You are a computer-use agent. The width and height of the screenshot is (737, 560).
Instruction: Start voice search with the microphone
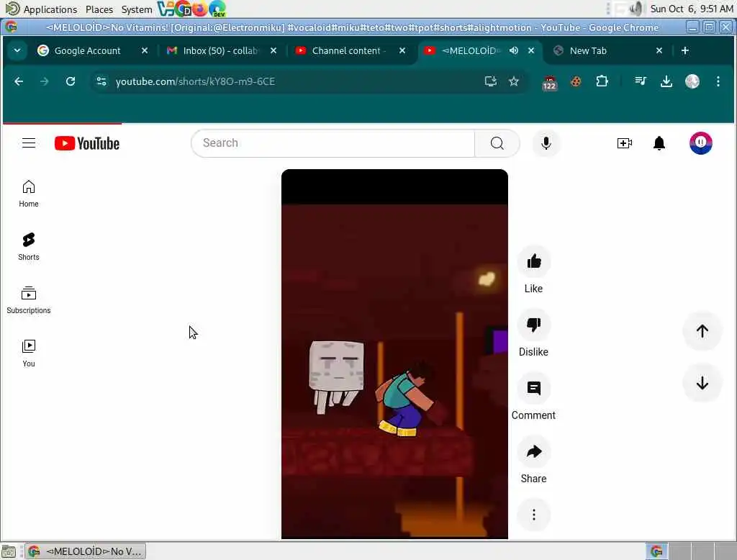[x=546, y=143]
